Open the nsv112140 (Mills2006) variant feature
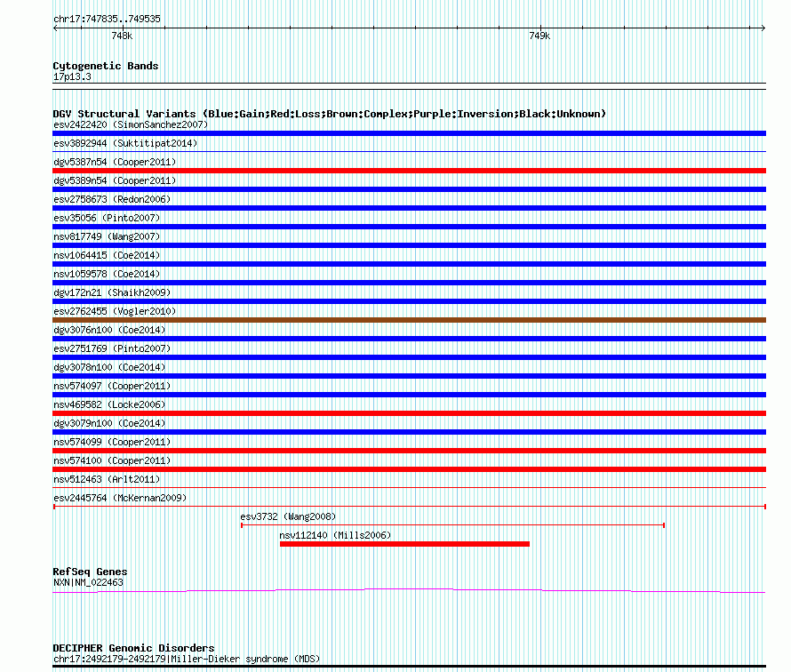This screenshot has height=672, width=791. pyautogui.click(x=404, y=544)
